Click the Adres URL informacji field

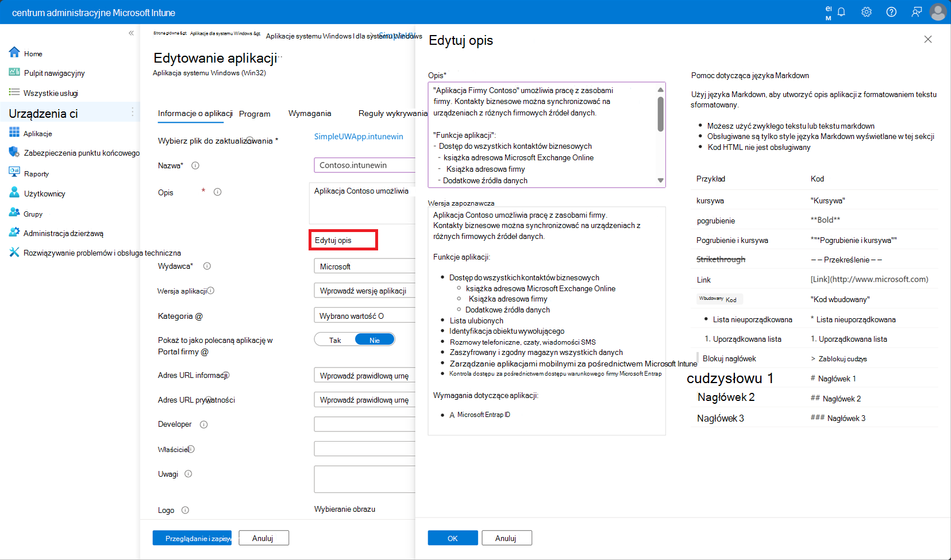coord(364,376)
